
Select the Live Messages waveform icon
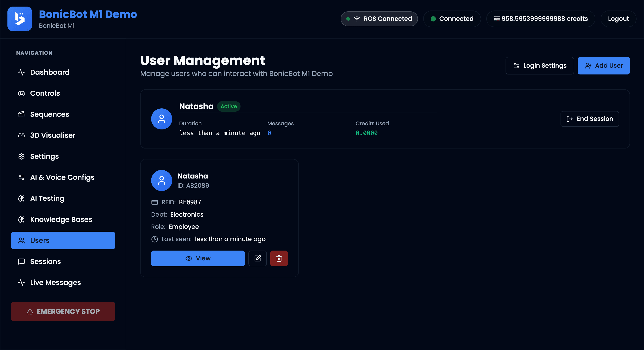click(x=21, y=282)
